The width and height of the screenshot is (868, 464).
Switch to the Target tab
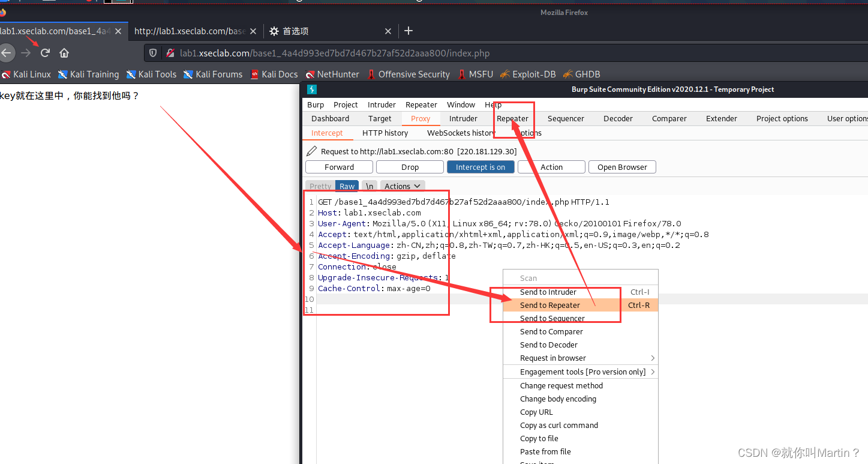[380, 118]
